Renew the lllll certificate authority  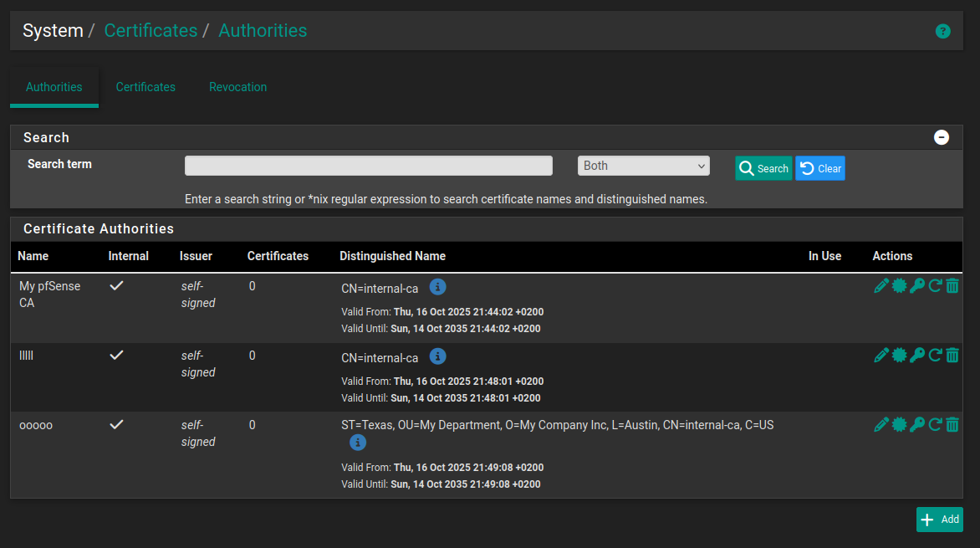point(935,356)
